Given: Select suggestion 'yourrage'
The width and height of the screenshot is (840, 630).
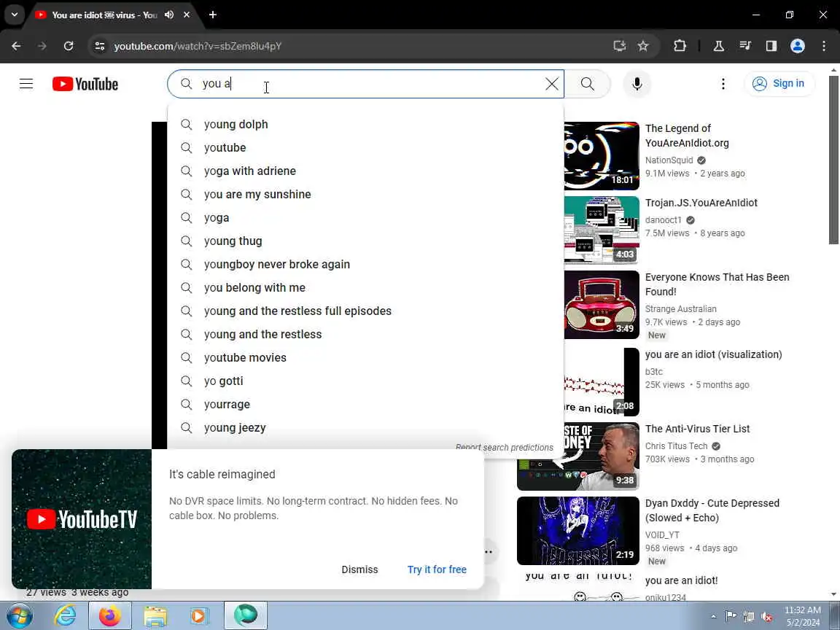Looking at the screenshot, I should click(x=365, y=405).
